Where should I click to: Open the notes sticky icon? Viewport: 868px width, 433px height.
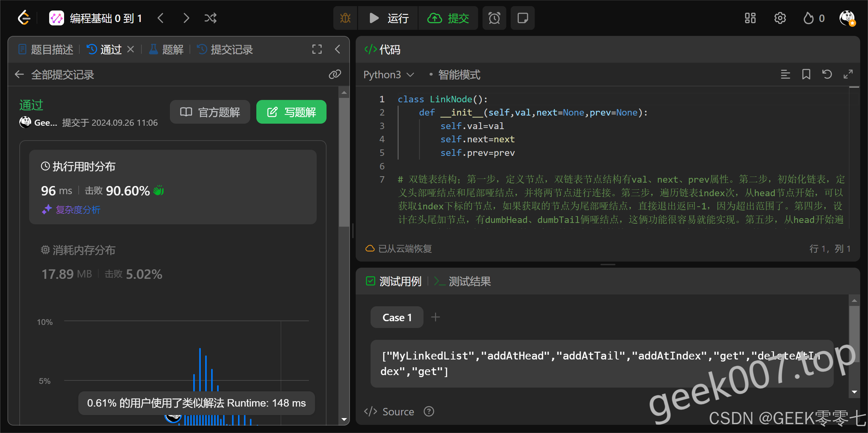click(x=522, y=18)
